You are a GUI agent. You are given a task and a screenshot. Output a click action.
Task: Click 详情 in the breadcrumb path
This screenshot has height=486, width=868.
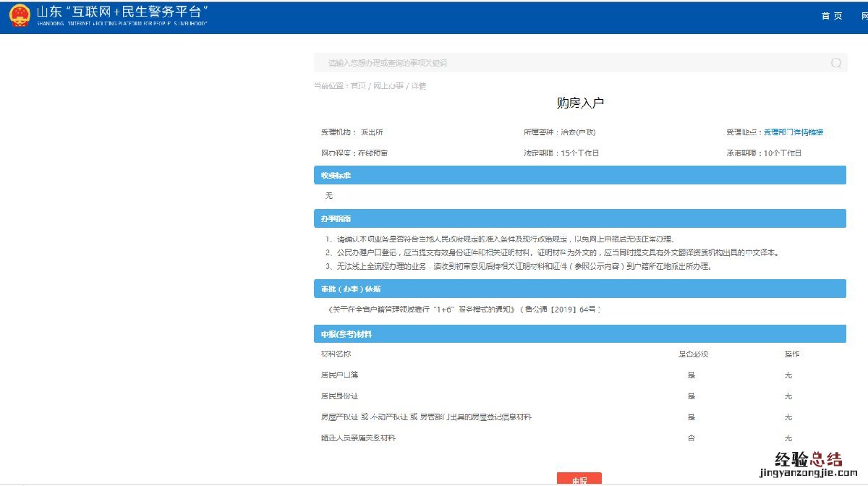click(x=419, y=86)
